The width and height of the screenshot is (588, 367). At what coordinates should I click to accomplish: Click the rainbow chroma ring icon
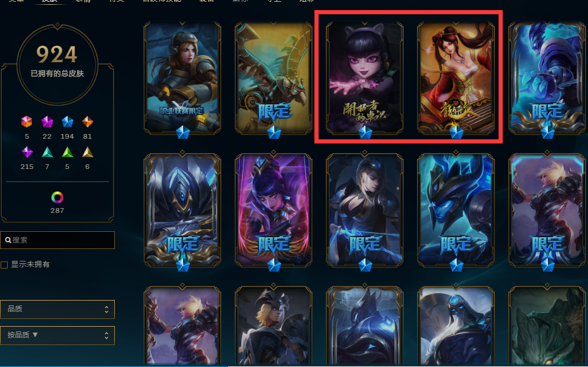tap(57, 197)
